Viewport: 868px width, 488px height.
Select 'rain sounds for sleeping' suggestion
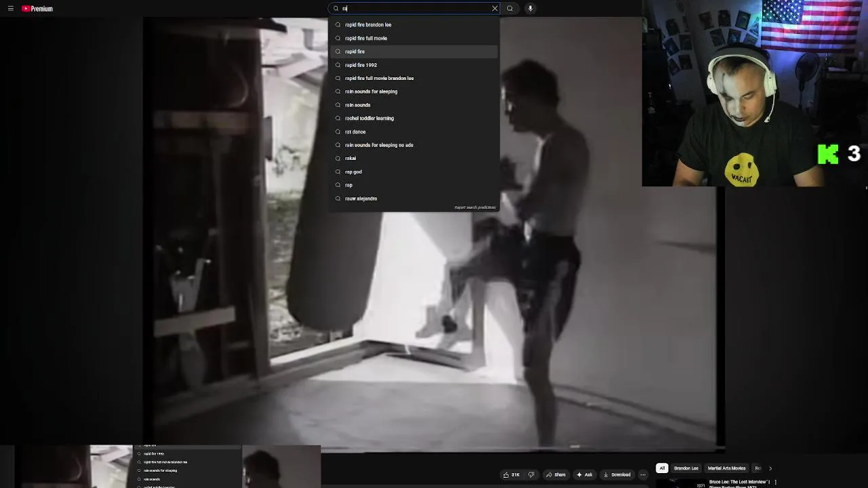point(414,91)
